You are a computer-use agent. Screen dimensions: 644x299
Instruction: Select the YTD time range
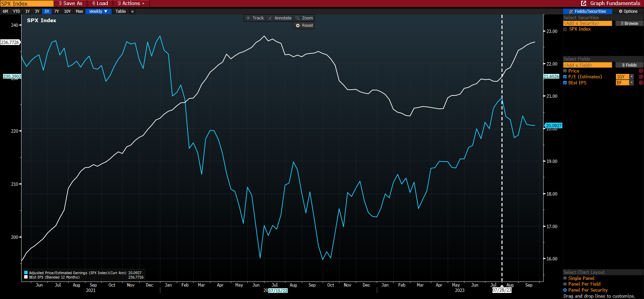(x=16, y=11)
